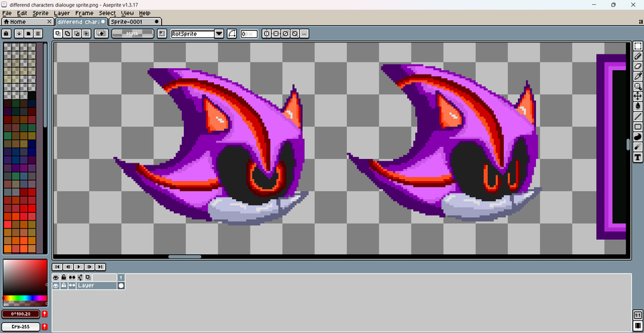
Task: Click the foreground color 0°100.28 button
Action: 21,314
